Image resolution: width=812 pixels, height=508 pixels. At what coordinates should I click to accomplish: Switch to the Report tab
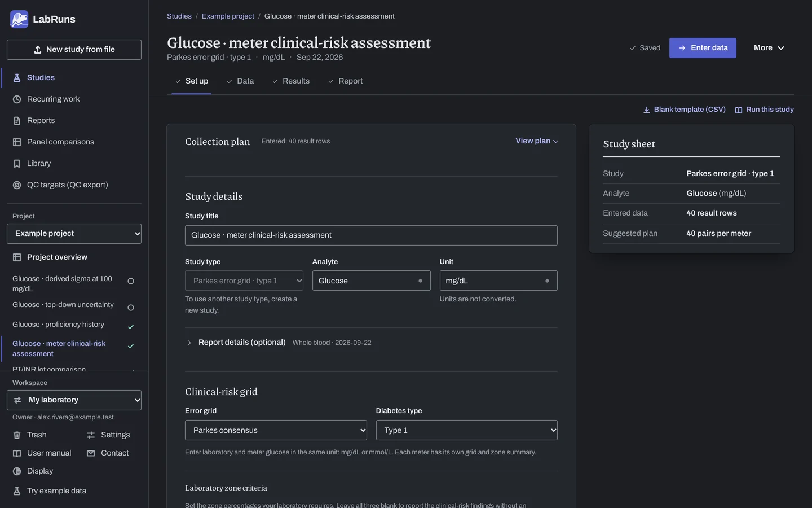345,81
